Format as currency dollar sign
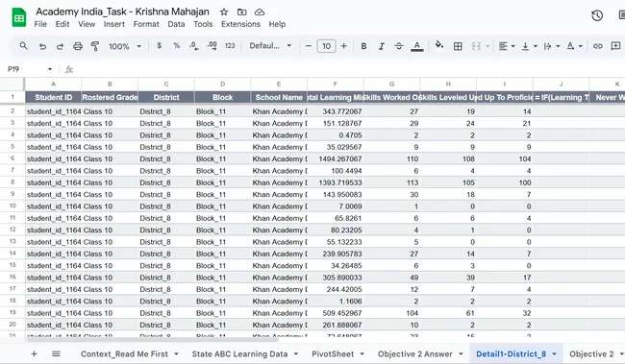The image size is (625, 364). pyautogui.click(x=159, y=46)
